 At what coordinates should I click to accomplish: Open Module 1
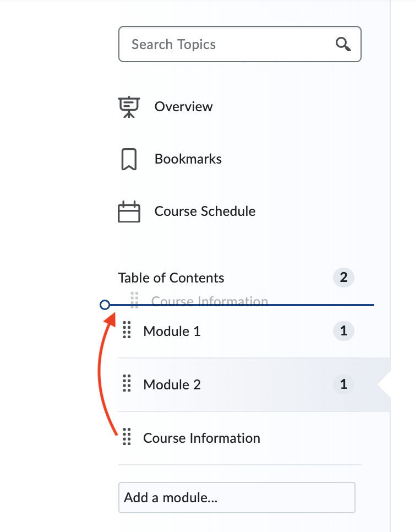click(x=172, y=331)
